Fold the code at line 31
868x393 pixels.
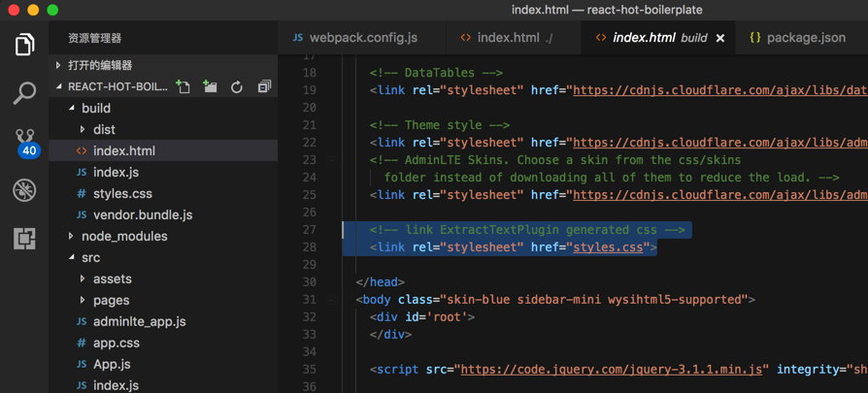(x=331, y=300)
